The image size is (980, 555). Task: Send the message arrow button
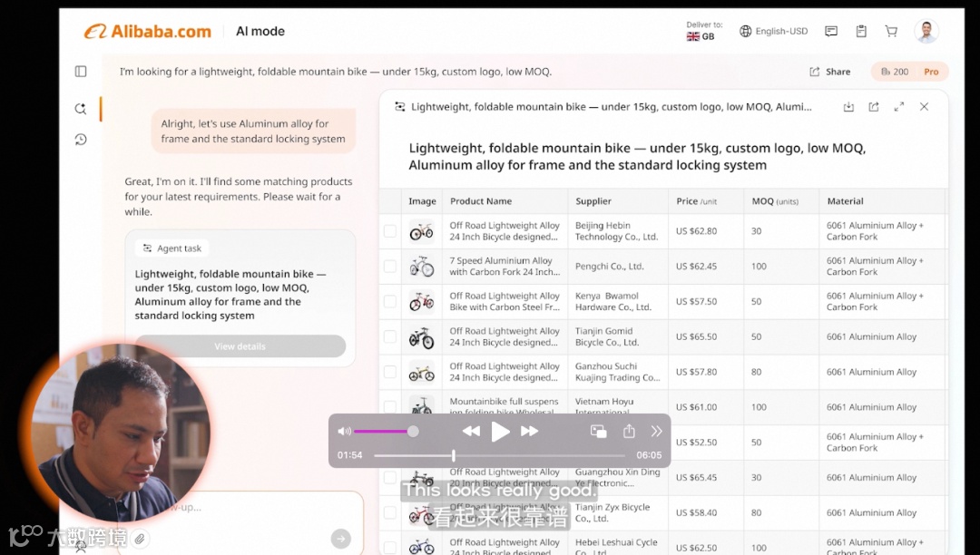click(340, 538)
